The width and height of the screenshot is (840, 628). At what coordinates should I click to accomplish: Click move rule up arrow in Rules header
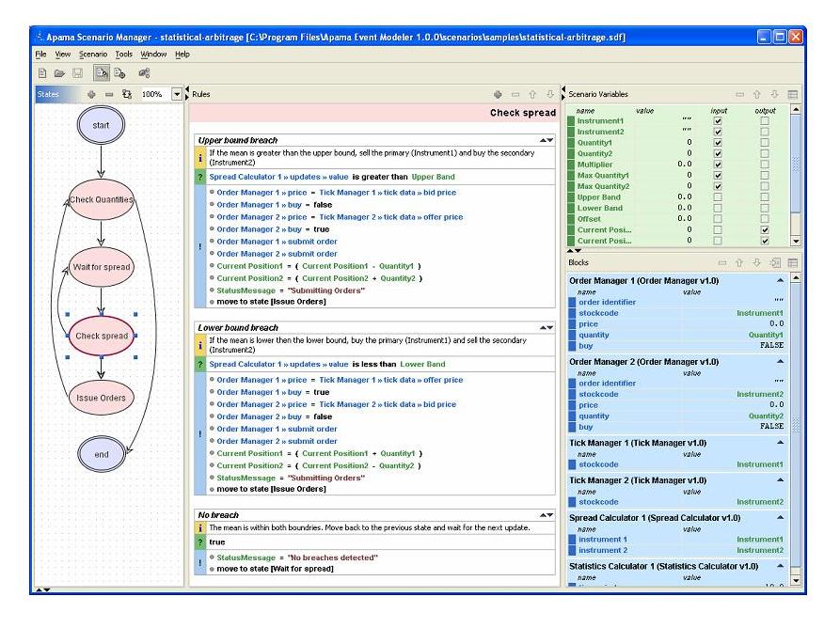(x=533, y=94)
